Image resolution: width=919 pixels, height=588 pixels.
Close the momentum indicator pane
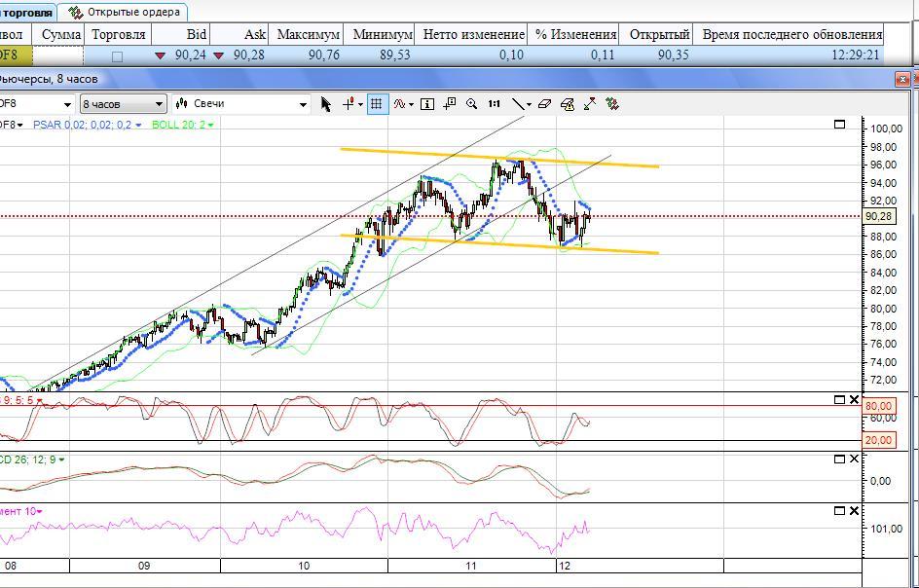854,511
